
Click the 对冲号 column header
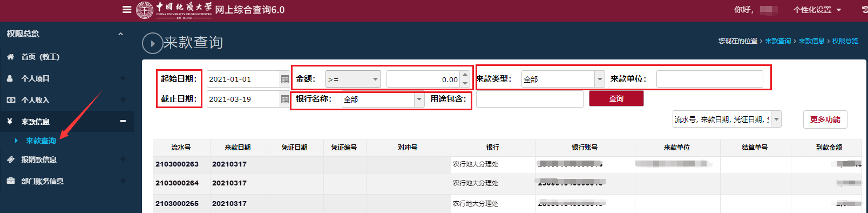(x=408, y=148)
